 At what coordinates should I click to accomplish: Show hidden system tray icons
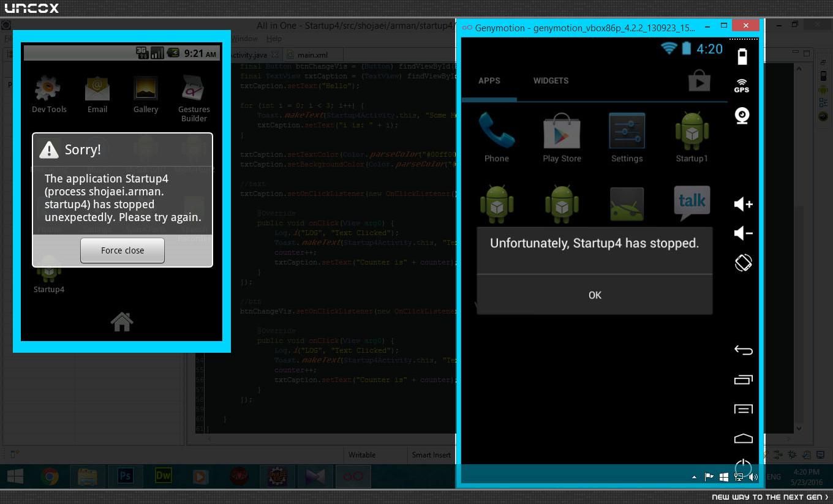tap(694, 477)
